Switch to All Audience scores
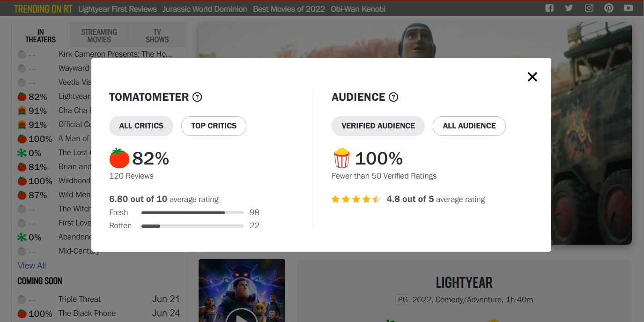This screenshot has height=322, width=644. tap(469, 126)
